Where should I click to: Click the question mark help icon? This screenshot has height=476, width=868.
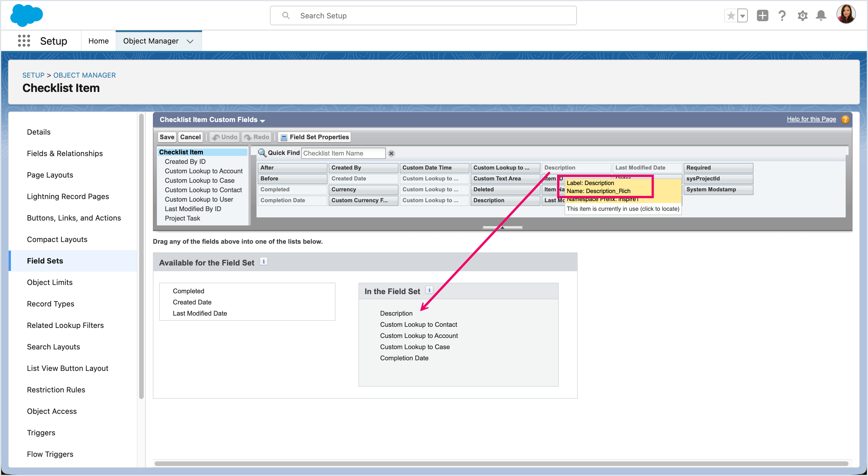pyautogui.click(x=782, y=15)
